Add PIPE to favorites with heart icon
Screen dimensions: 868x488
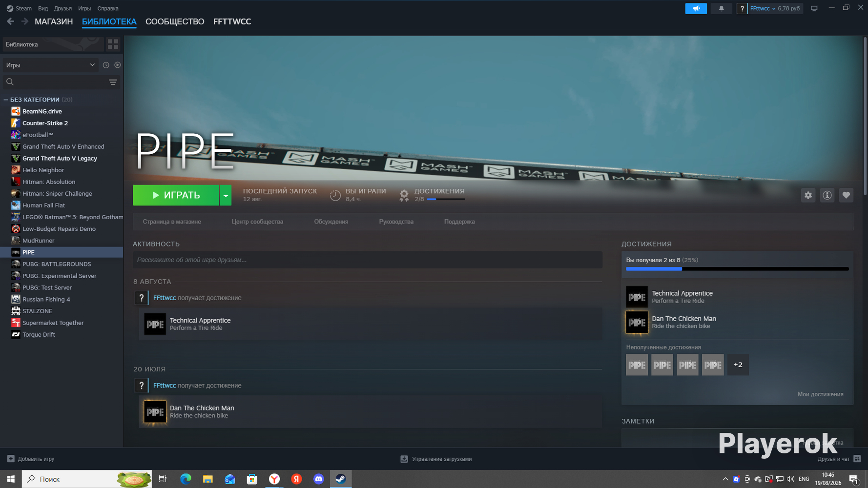point(846,195)
